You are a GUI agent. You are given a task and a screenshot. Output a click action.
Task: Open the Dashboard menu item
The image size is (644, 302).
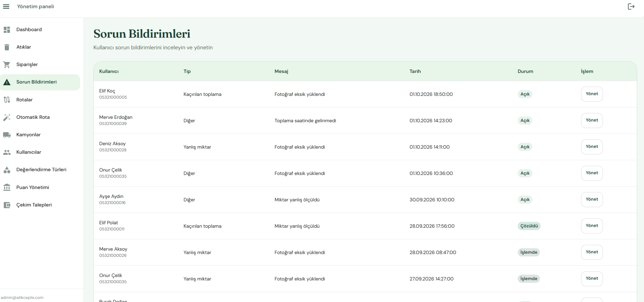[x=40, y=30]
